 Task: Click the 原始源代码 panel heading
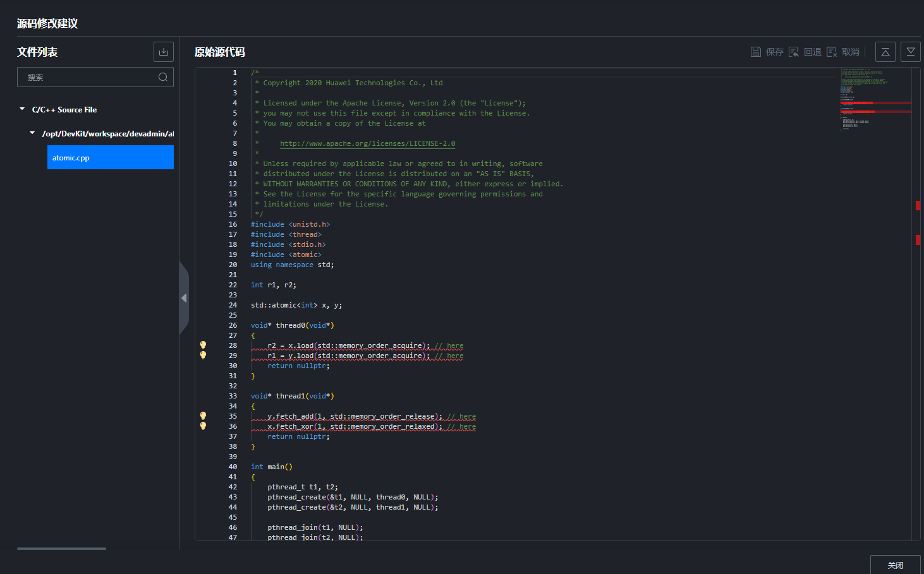point(219,52)
